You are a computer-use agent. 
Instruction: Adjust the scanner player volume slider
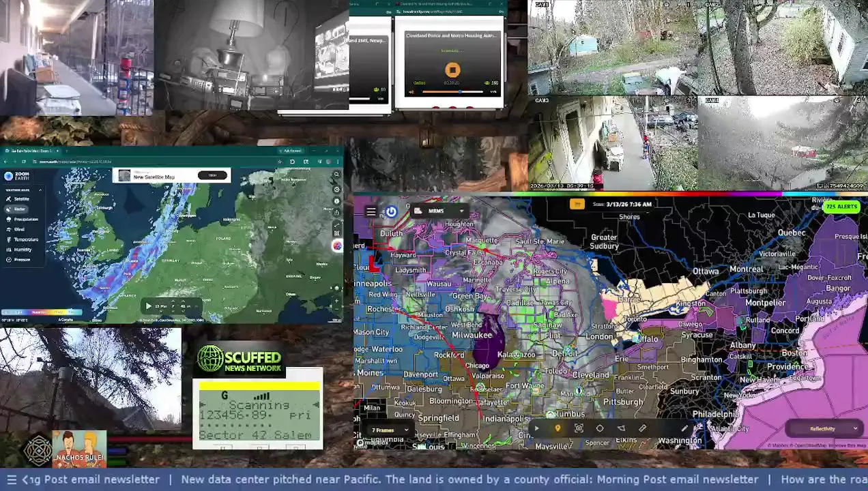pos(451,91)
